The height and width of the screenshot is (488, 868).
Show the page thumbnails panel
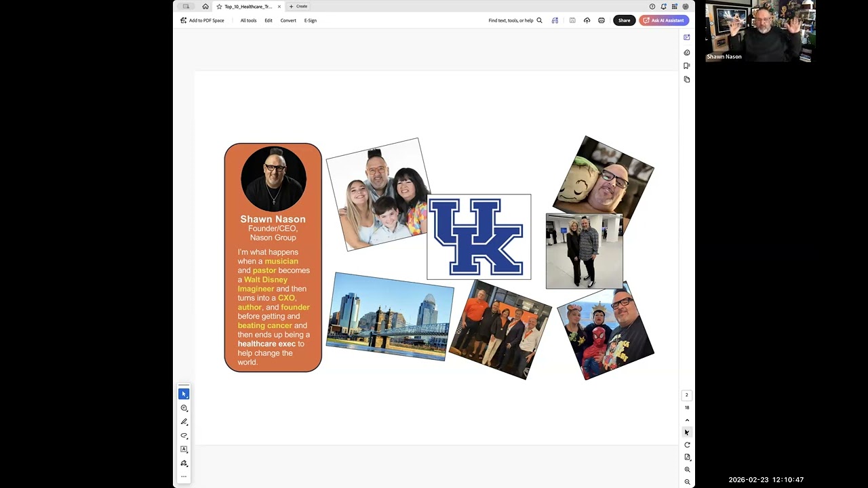(x=687, y=79)
